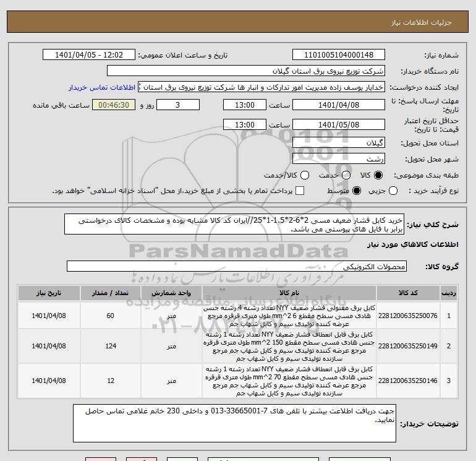Click the remaining days field showing 3
This screenshot has height=461, width=476.
click(x=178, y=105)
